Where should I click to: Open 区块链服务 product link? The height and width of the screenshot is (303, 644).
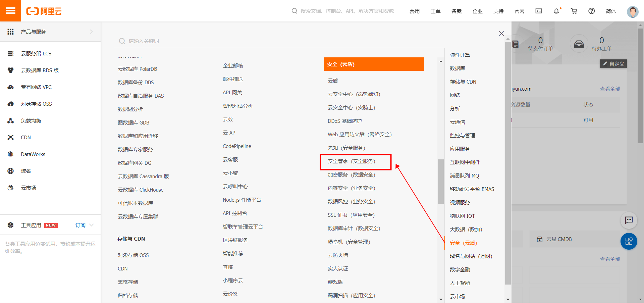(x=235, y=240)
